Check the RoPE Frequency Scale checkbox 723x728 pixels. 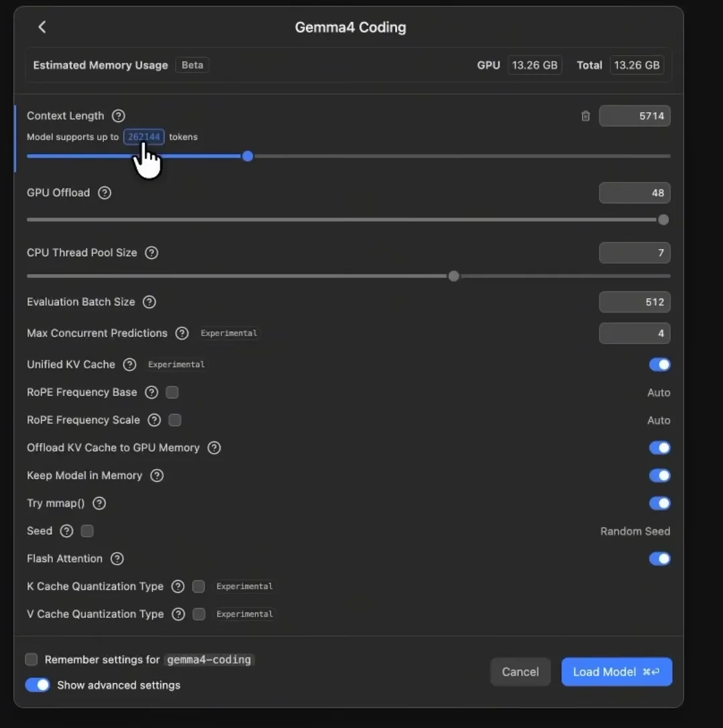[175, 420]
